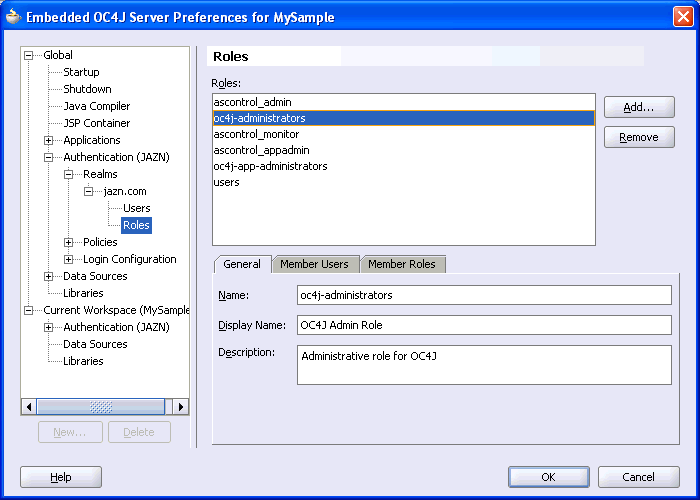700x500 pixels.
Task: Expand the Applications node
Action: (x=49, y=140)
